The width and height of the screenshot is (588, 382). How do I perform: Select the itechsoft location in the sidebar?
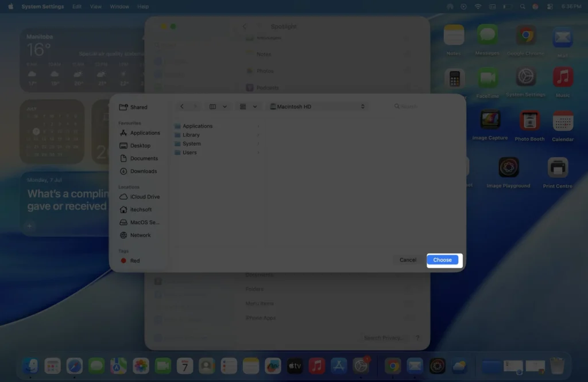pos(141,209)
